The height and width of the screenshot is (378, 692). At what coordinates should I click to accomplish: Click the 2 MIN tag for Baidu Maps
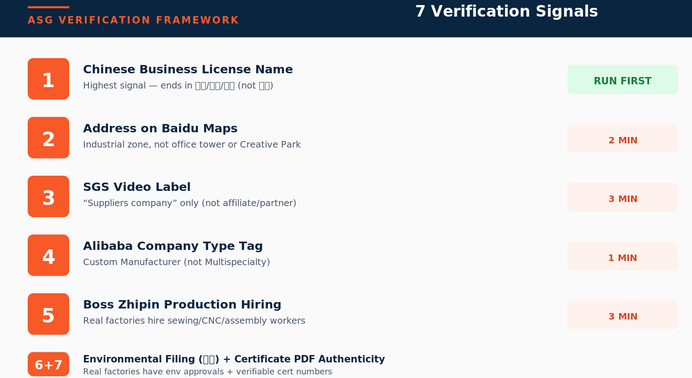[x=622, y=138]
